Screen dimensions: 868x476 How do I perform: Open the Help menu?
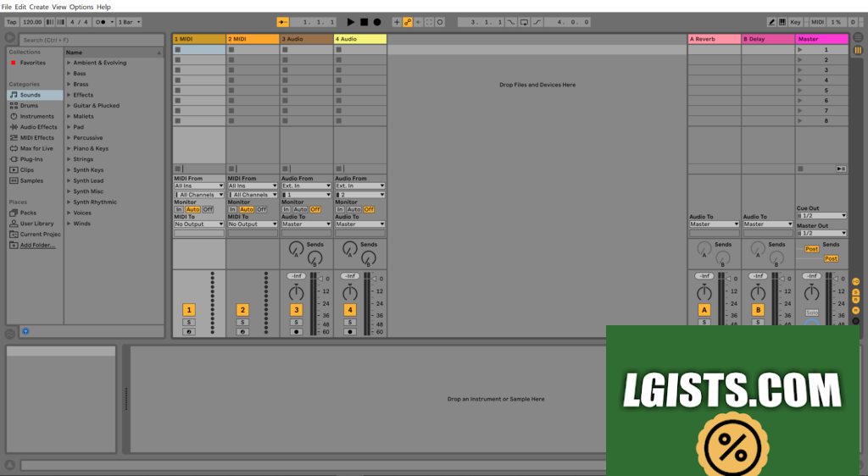[103, 7]
